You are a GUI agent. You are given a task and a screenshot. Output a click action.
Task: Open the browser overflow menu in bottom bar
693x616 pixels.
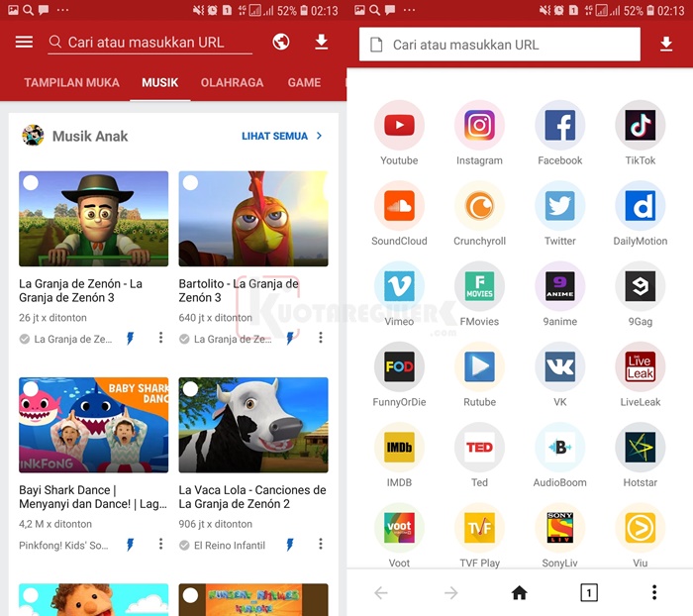(x=654, y=592)
